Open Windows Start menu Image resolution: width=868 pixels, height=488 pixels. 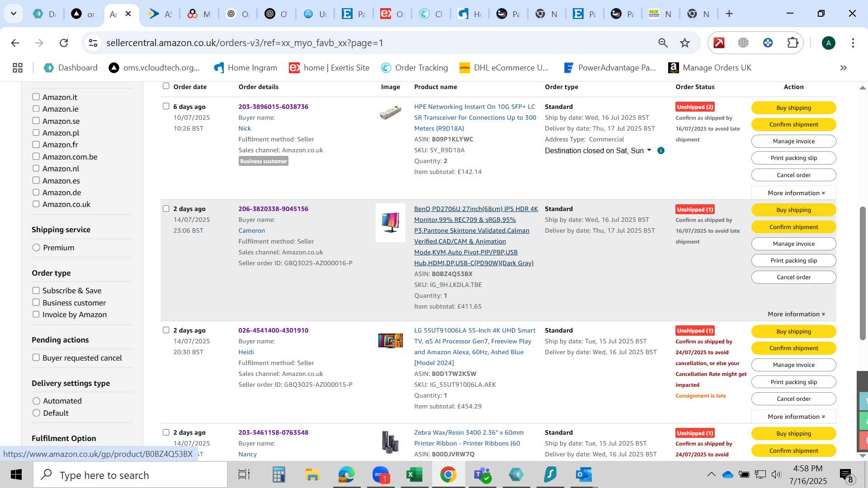(x=16, y=475)
